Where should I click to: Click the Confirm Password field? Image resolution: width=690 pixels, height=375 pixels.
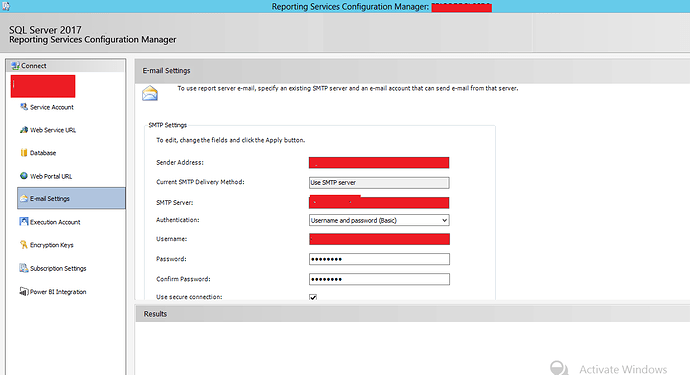(x=379, y=279)
